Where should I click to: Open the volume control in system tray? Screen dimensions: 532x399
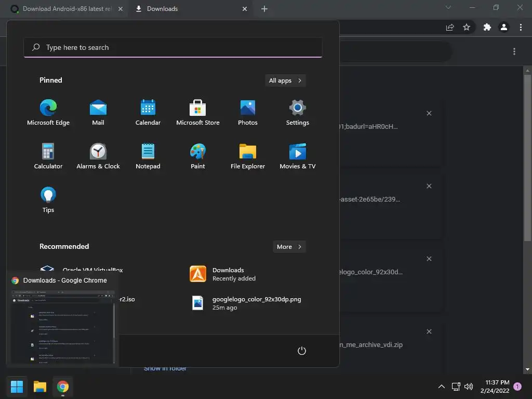tap(469, 387)
